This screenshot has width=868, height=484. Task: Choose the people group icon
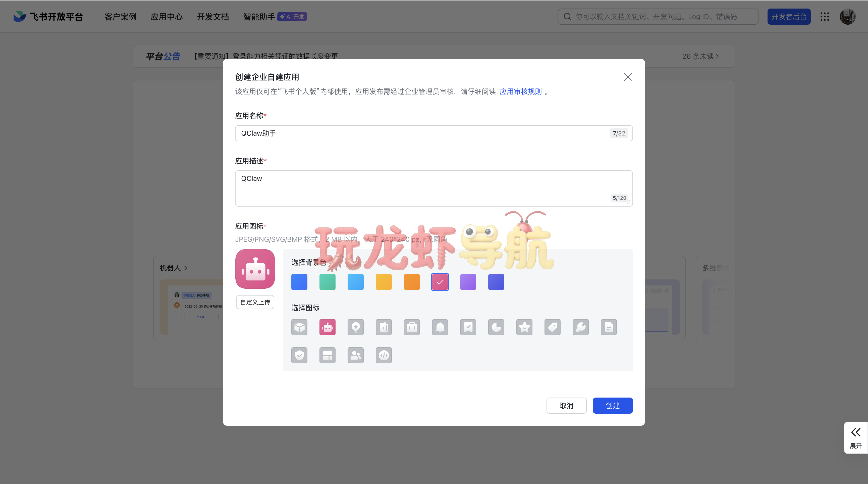pyautogui.click(x=355, y=355)
